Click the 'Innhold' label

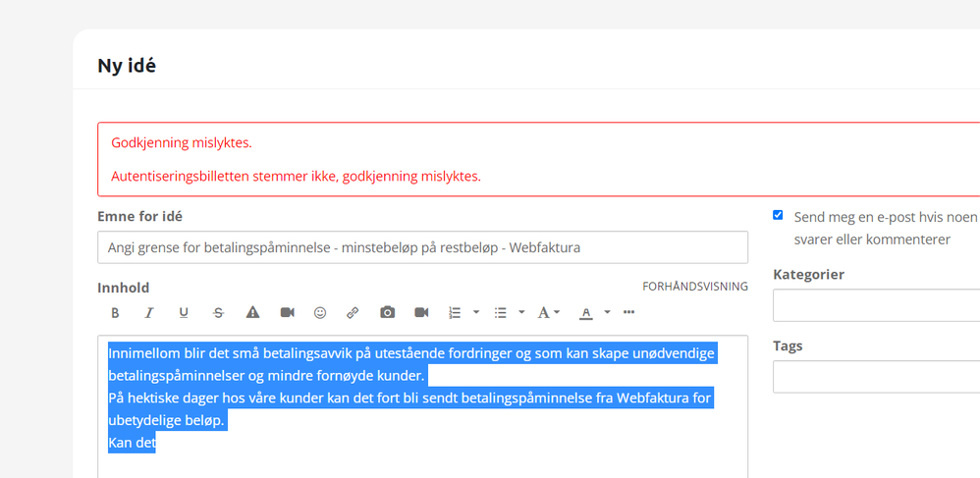point(123,288)
